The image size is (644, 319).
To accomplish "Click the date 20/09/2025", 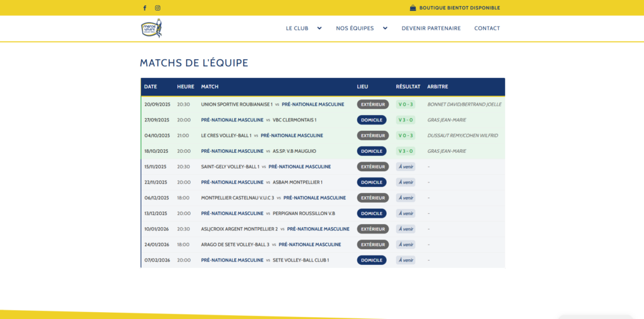I will (157, 104).
